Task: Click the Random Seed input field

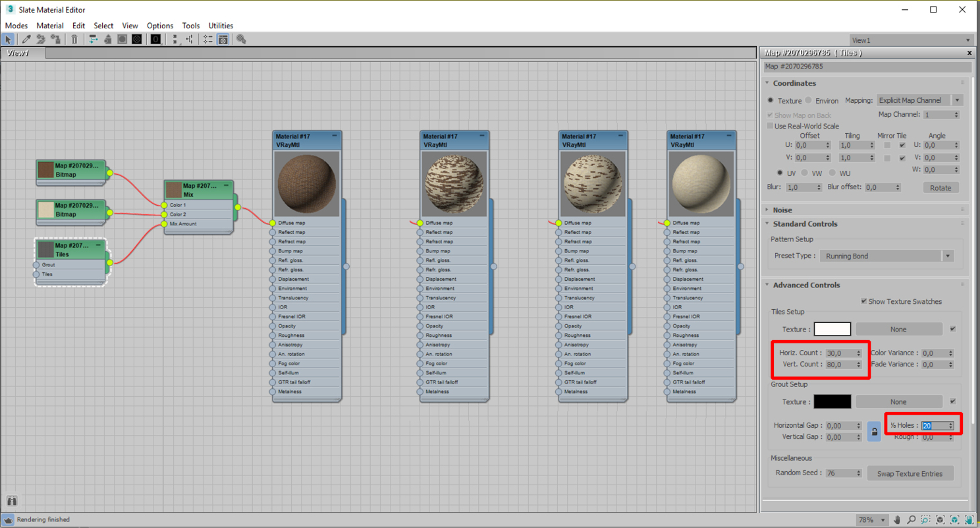Action: click(x=844, y=473)
